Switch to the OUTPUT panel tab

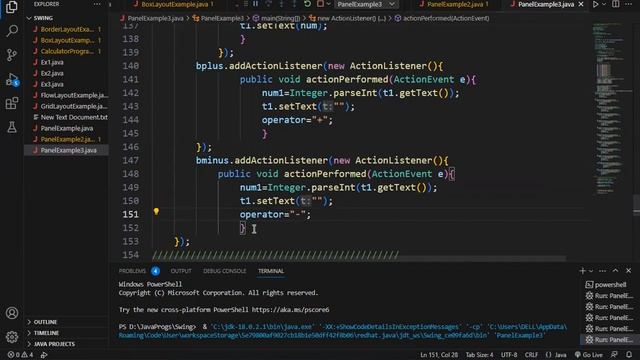point(181,271)
